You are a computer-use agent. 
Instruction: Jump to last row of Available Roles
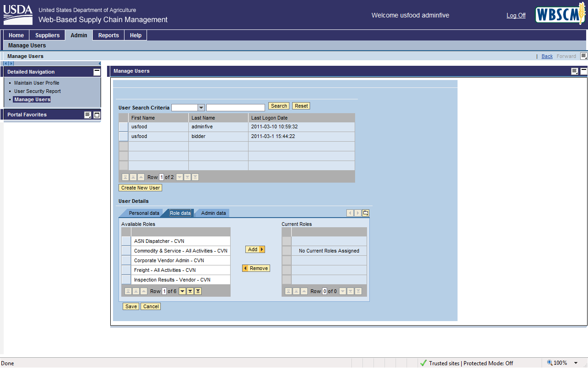[x=198, y=291]
